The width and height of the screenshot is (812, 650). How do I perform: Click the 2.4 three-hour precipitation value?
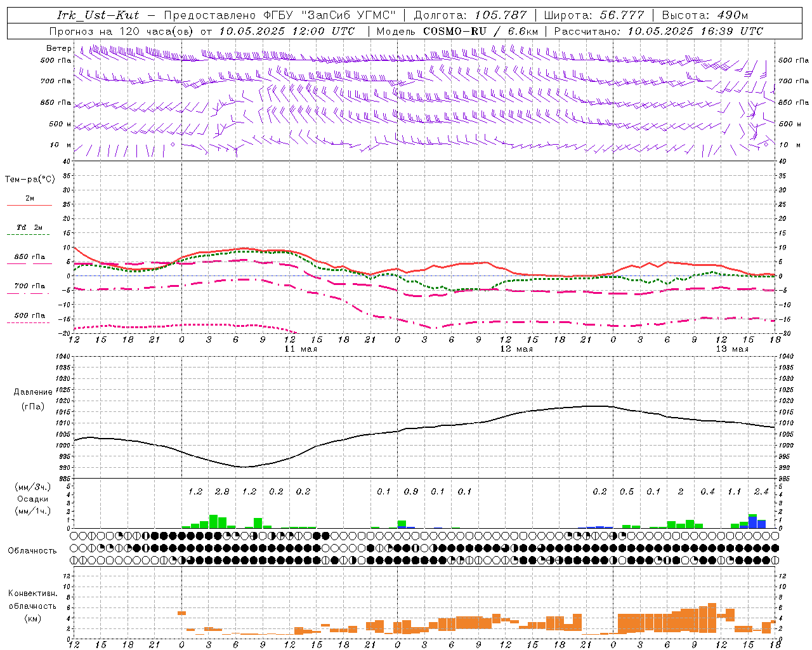click(x=761, y=491)
